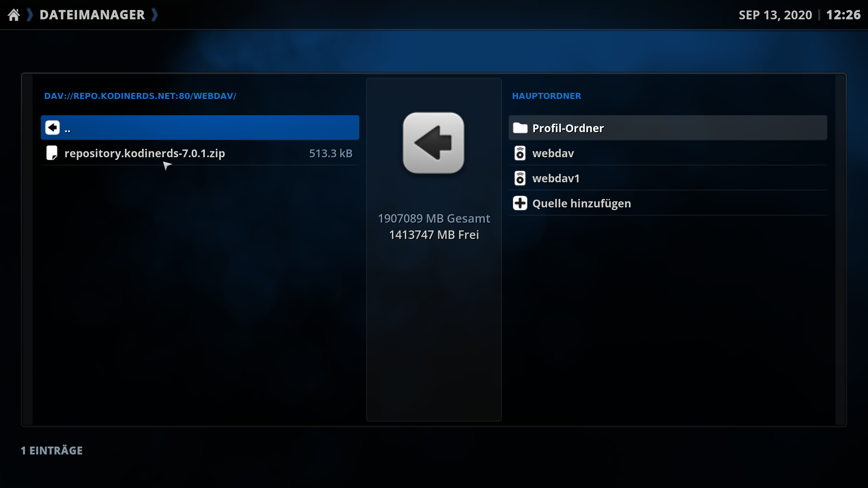Click the Hauptordner panel heading

[x=546, y=96]
